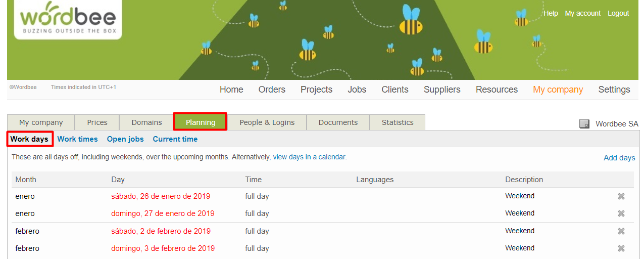
Task: Open the Documents tab
Action: [338, 122]
